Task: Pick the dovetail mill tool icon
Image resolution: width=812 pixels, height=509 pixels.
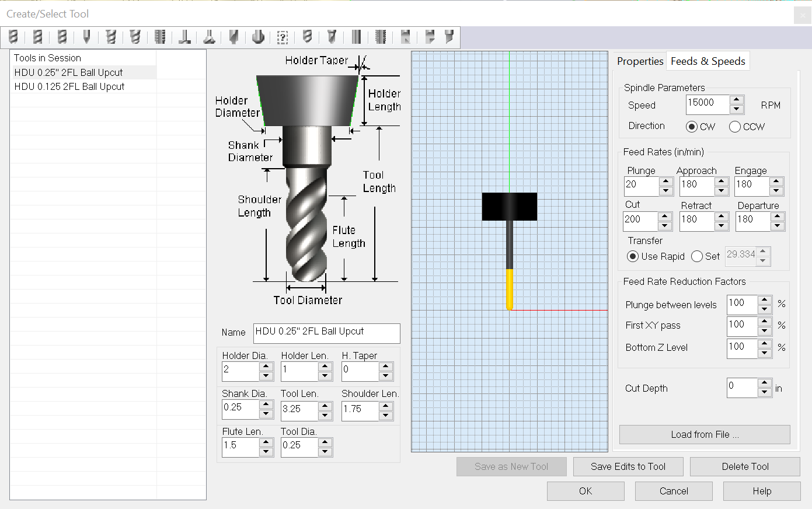Action: pos(209,37)
